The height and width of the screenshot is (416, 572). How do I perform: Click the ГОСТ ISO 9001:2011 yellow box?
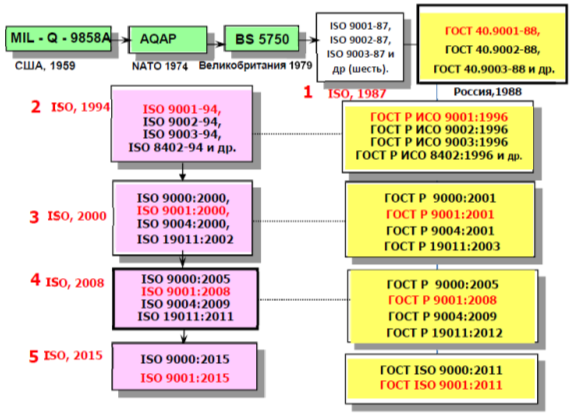[441, 378]
